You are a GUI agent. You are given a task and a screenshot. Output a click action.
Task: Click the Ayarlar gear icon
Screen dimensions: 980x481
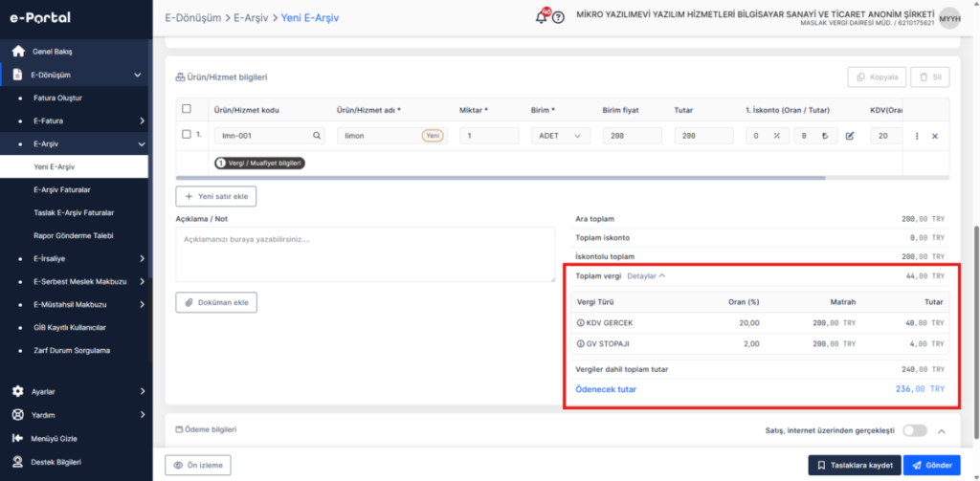coord(18,391)
